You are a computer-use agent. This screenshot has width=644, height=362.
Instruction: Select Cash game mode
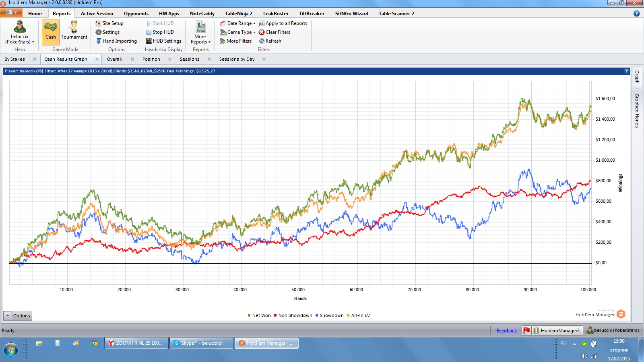coord(51,32)
